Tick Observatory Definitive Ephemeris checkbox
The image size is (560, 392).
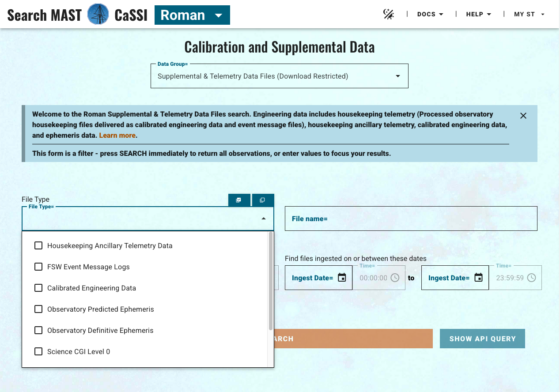38,330
